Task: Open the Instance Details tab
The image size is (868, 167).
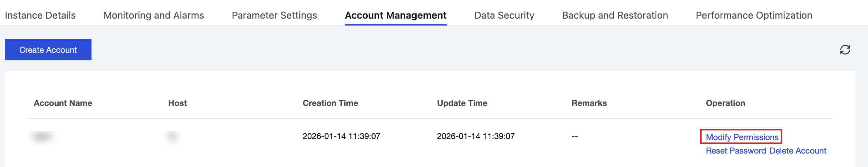Action: coord(40,15)
